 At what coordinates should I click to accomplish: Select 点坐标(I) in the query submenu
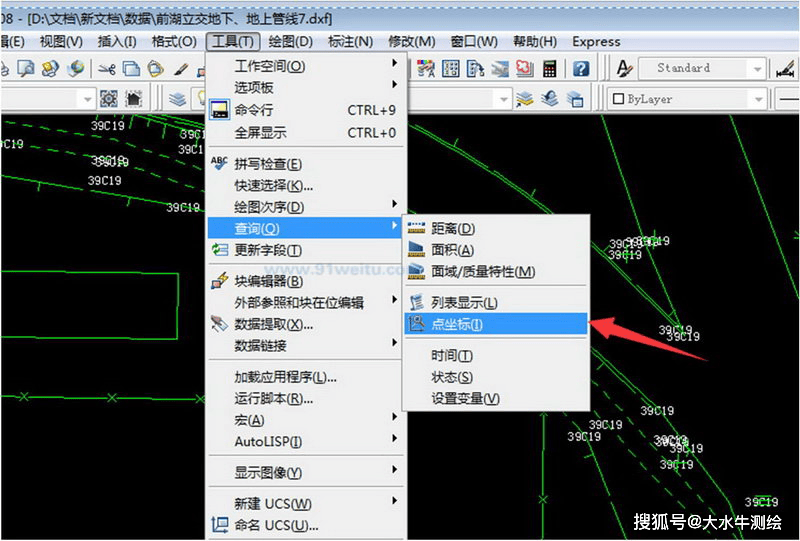495,324
